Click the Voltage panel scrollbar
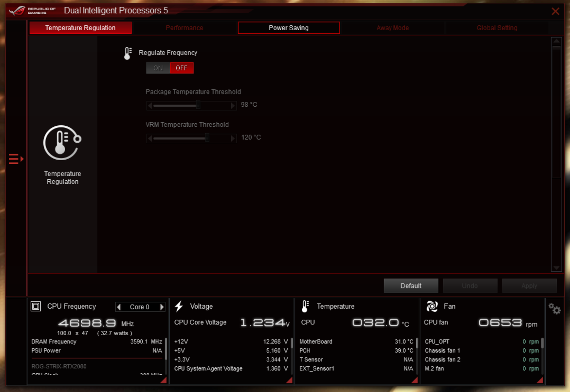This screenshot has height=392, width=570. coord(292,343)
